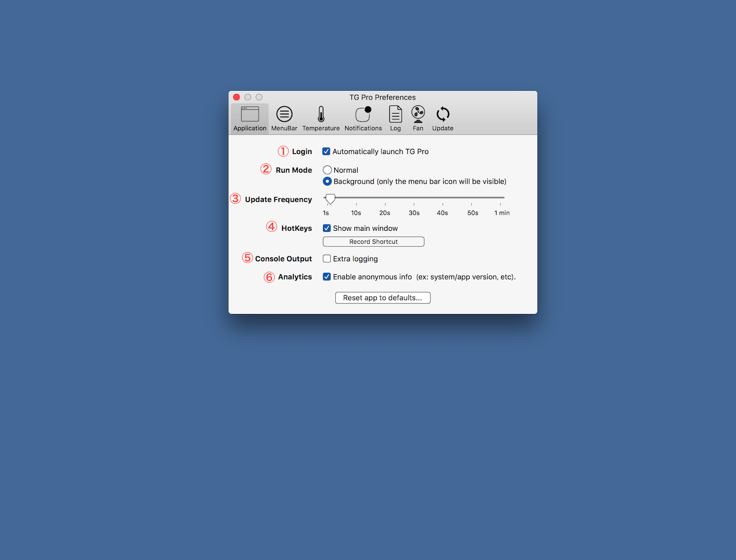Close the TG Pro Preferences window
The image size is (736, 560).
pyautogui.click(x=236, y=97)
